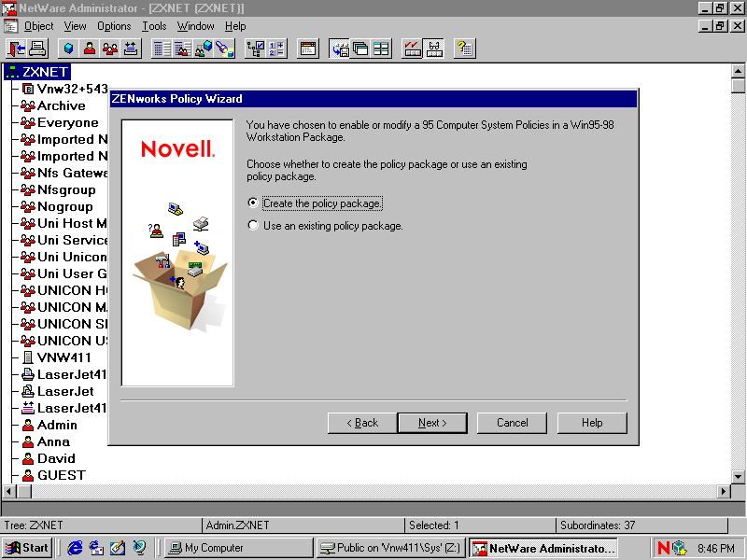Click the eyeglasses toolbar icon
Viewport: 747px width, 560px height.
[x=433, y=49]
